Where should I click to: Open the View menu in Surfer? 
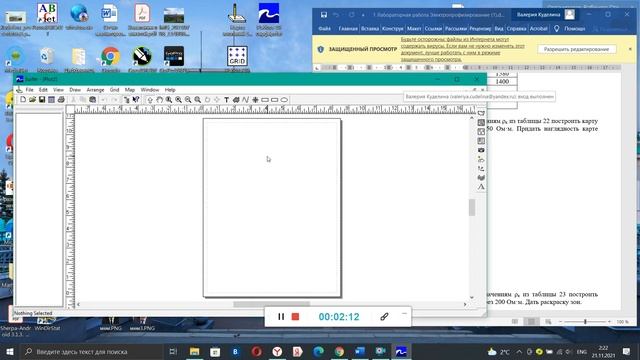(58, 90)
